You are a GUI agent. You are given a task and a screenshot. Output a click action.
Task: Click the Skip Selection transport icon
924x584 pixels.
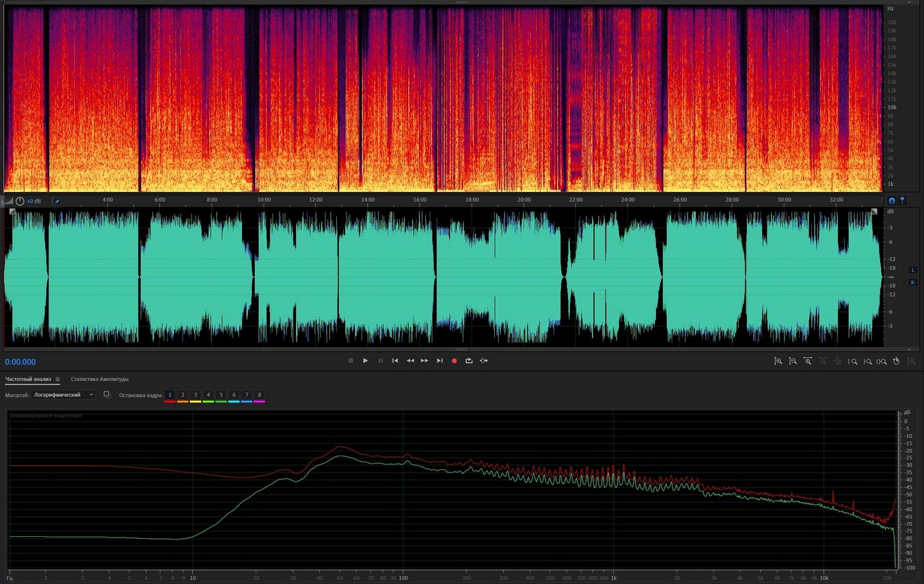coord(484,361)
